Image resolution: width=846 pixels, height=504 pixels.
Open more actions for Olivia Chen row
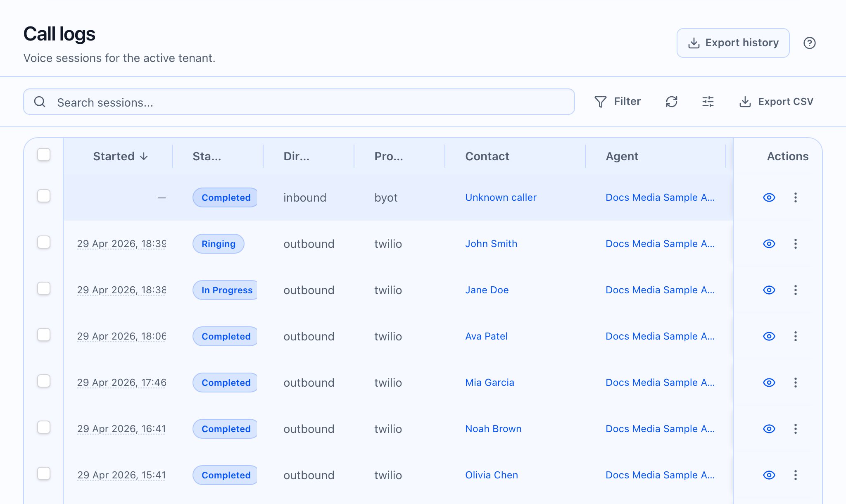click(795, 475)
